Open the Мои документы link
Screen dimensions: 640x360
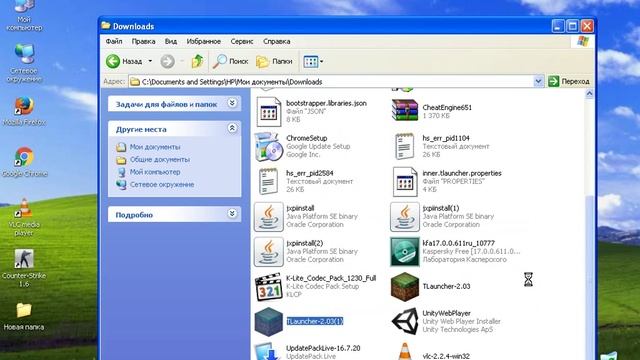click(155, 147)
